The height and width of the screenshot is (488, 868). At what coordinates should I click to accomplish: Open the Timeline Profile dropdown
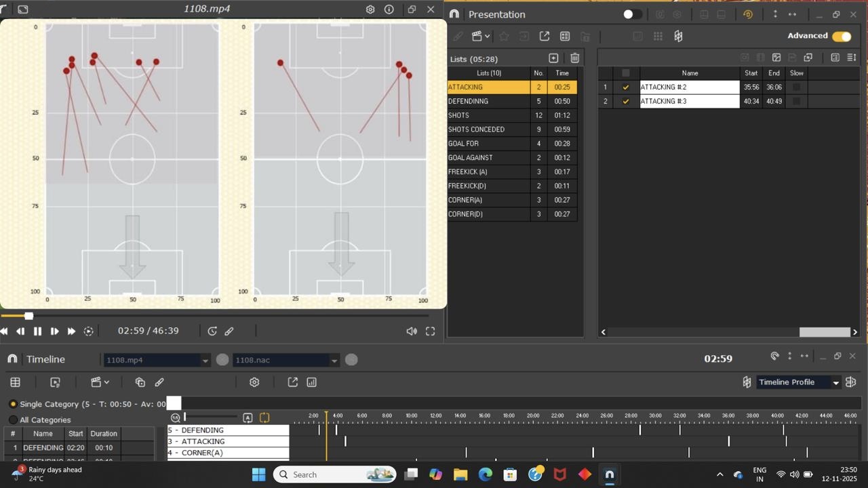[x=835, y=383]
